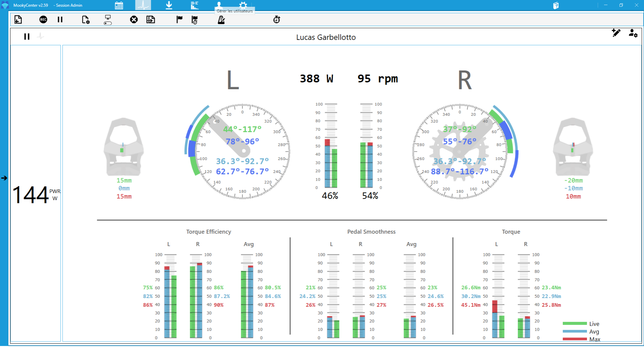Expand the left side panel arrow
The height and width of the screenshot is (347, 644).
(4, 178)
